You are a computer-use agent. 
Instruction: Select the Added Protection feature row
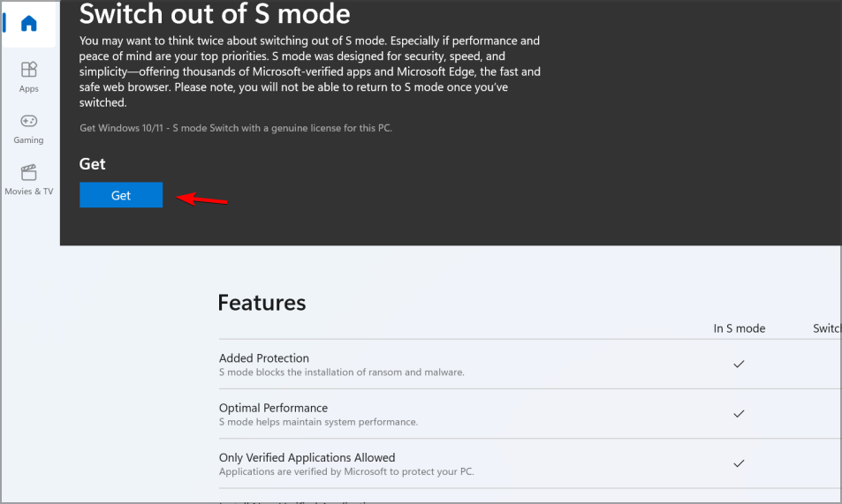[264, 358]
